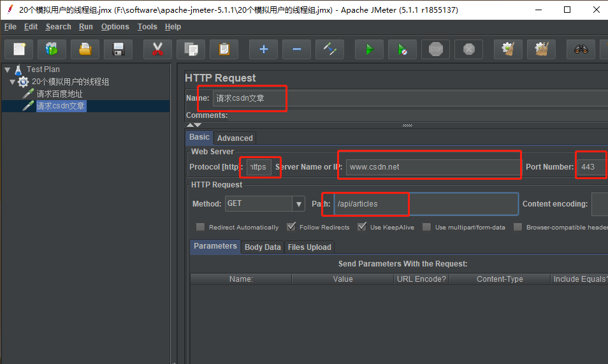This screenshot has height=364, width=608.
Task: Click the Server Name field www.csdn.net
Action: click(433, 167)
